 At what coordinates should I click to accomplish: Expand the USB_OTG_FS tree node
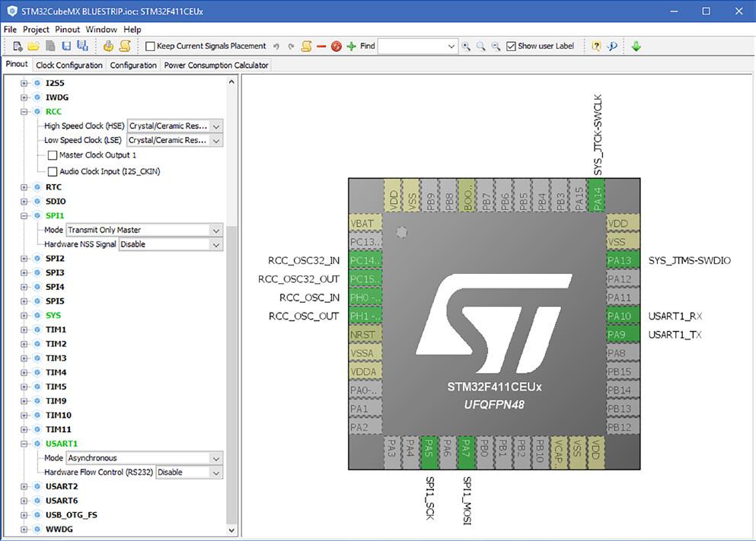pyautogui.click(x=24, y=515)
